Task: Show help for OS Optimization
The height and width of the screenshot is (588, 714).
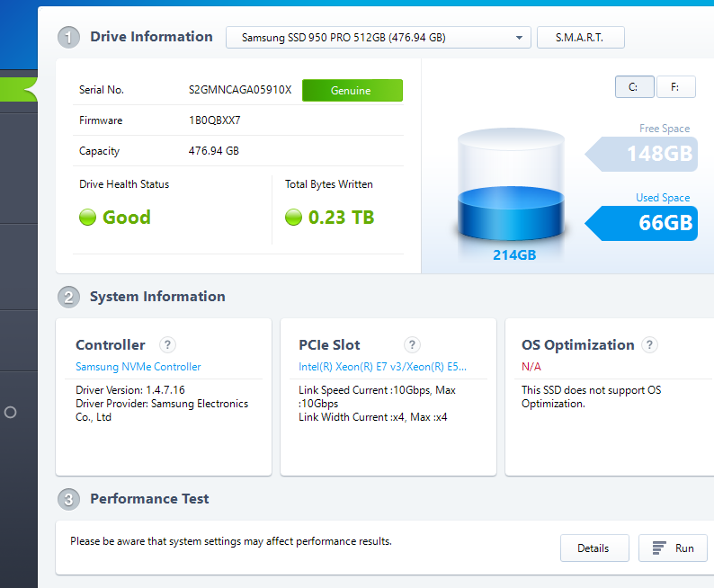Action: point(650,345)
